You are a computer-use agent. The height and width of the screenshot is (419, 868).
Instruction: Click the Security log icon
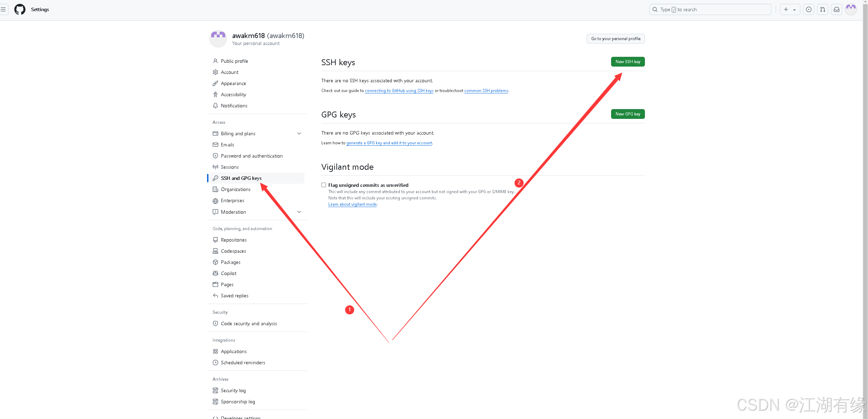(x=215, y=390)
